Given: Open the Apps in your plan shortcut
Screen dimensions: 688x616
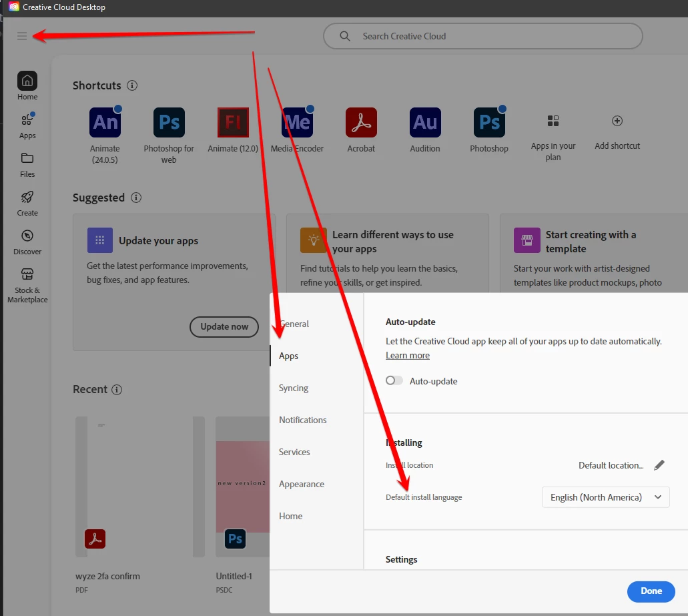Looking at the screenshot, I should 553,121.
